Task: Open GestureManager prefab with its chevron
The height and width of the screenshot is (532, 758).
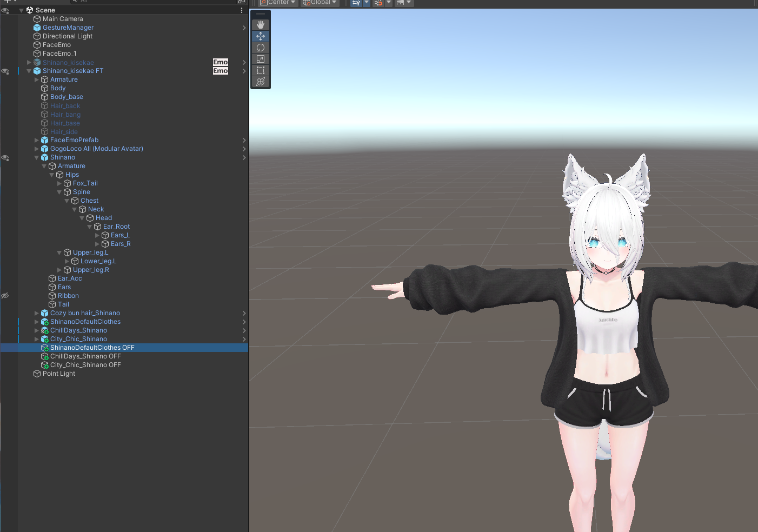Action: [244, 28]
